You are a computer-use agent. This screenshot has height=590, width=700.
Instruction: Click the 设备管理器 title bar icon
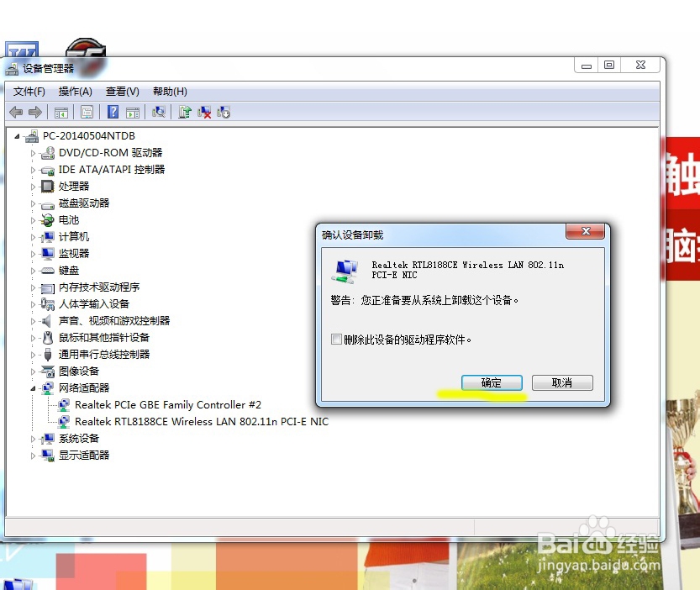12,69
